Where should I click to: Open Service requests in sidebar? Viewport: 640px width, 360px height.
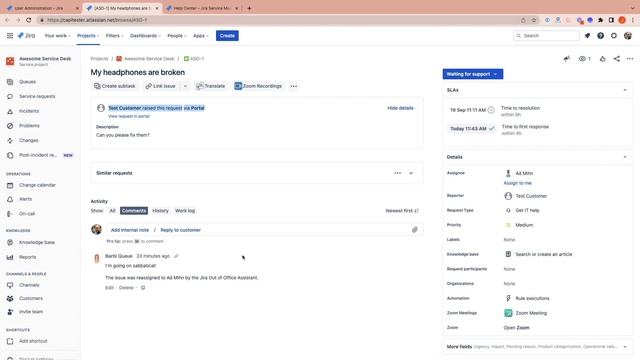pos(37,97)
